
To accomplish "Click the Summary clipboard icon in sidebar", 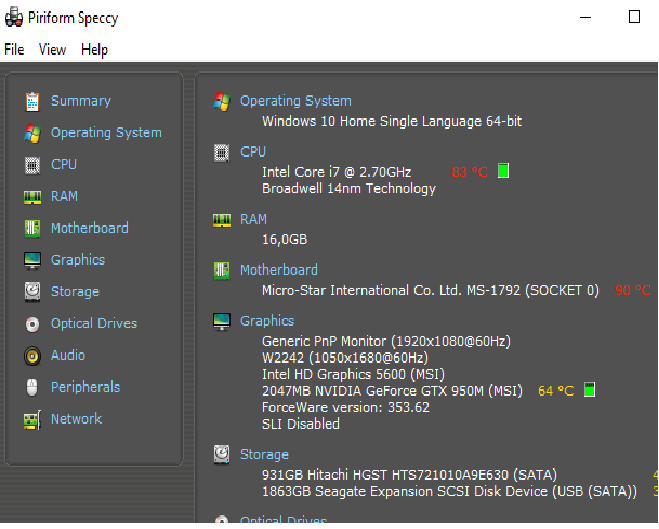I will [32, 102].
